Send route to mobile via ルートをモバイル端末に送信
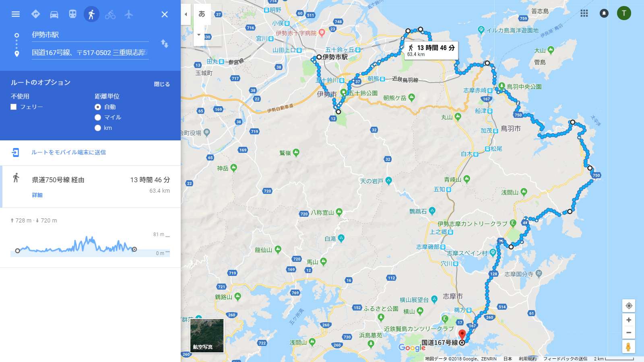The height and width of the screenshot is (362, 644). 69,152
